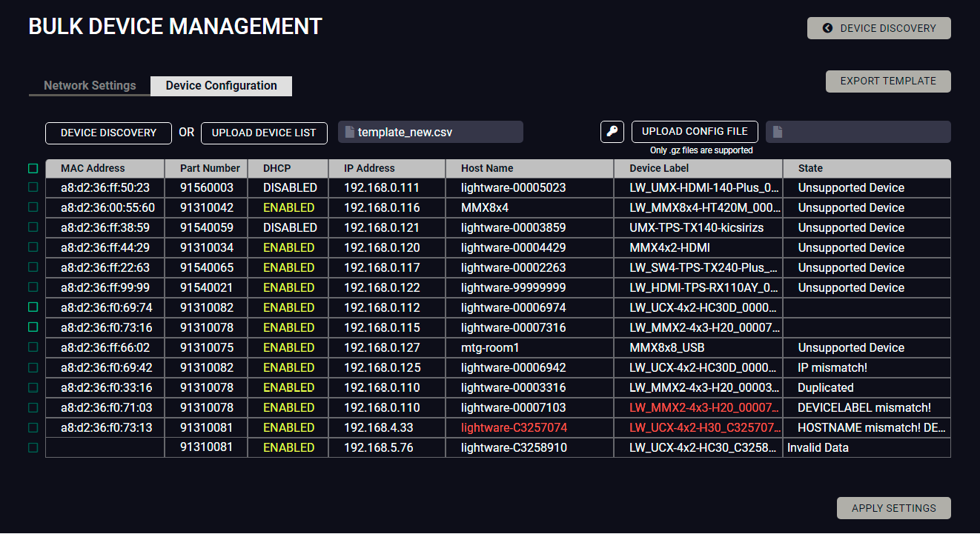Click part number 91560003
Screen dimensions: 980x534
click(x=207, y=188)
